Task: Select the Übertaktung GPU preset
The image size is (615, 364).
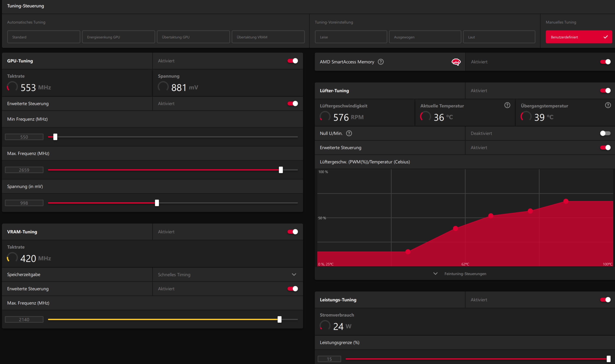Action: coord(193,37)
